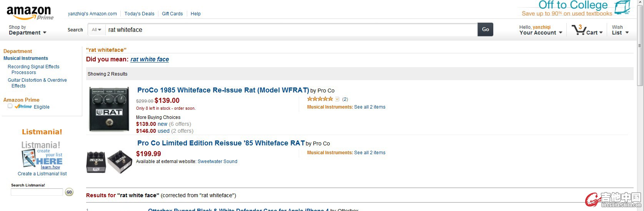Open the Off to College textbook banner
Screen dimensions: 644x211
576,8
